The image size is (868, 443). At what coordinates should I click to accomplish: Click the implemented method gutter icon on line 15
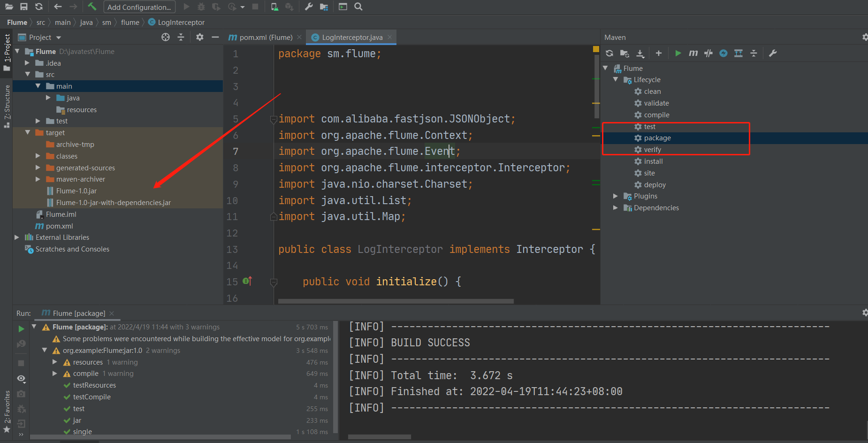[x=248, y=281]
